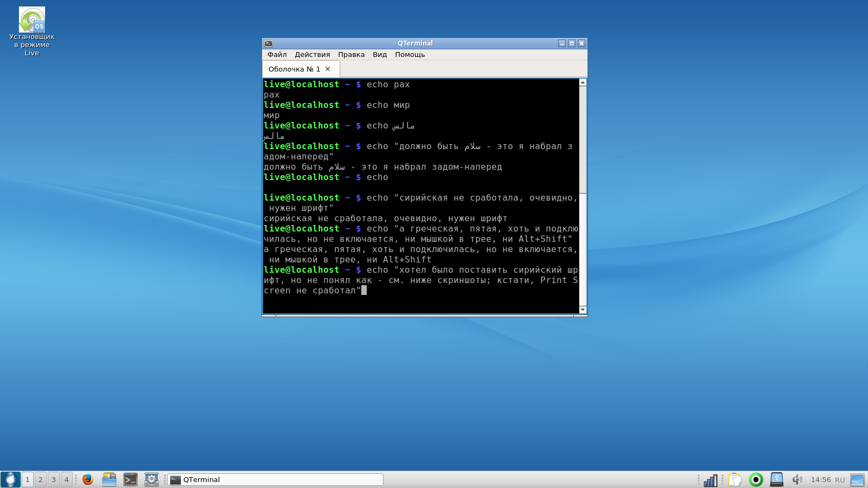Launch the file manager from the panel
Screen dimensions: 868x488
click(x=109, y=479)
